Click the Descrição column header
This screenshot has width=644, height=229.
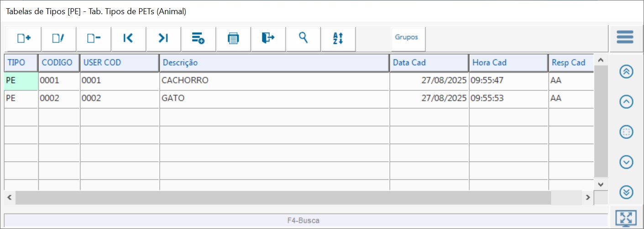click(274, 63)
